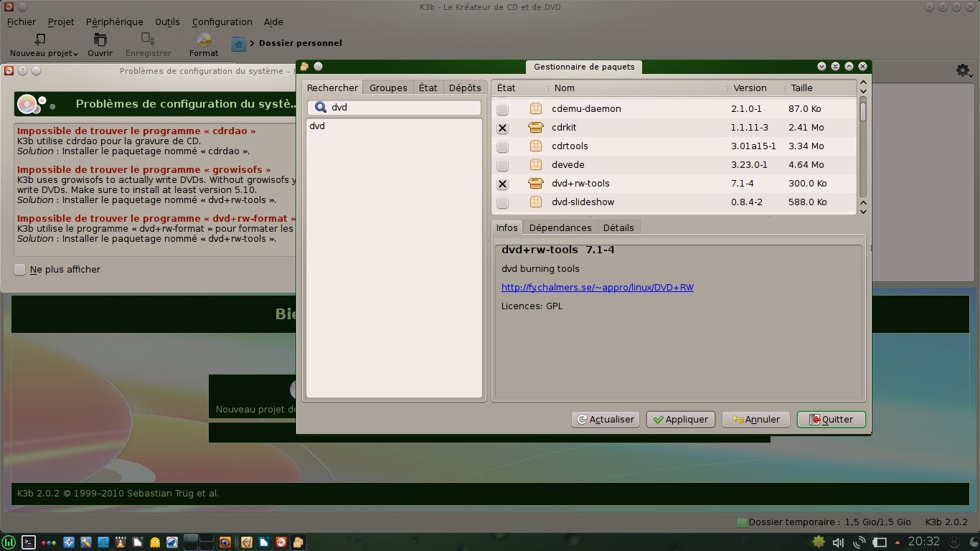This screenshot has width=980, height=551.
Task: Uncheck the dvd+rw-tools package checkbox
Action: 502,184
